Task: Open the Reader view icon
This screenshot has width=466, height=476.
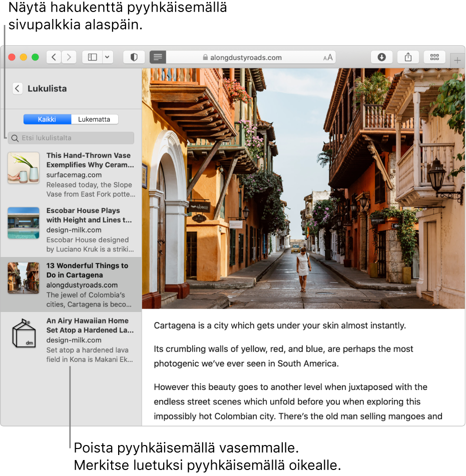Action: (x=158, y=57)
